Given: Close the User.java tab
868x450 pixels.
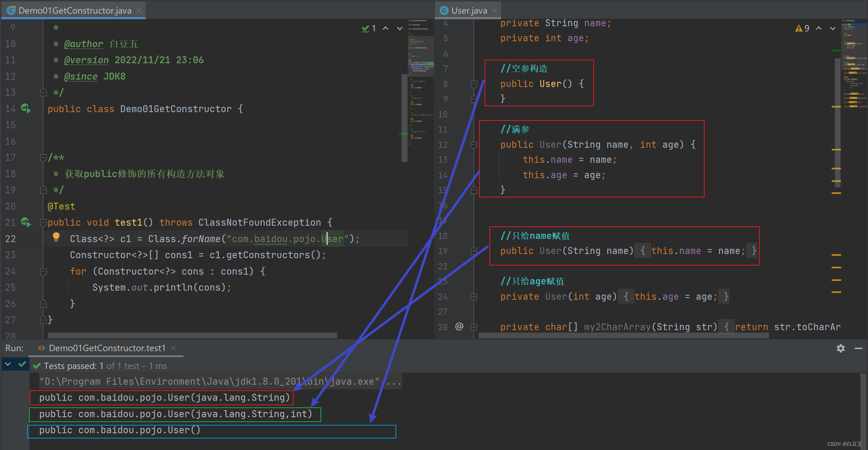Looking at the screenshot, I should [x=494, y=10].
